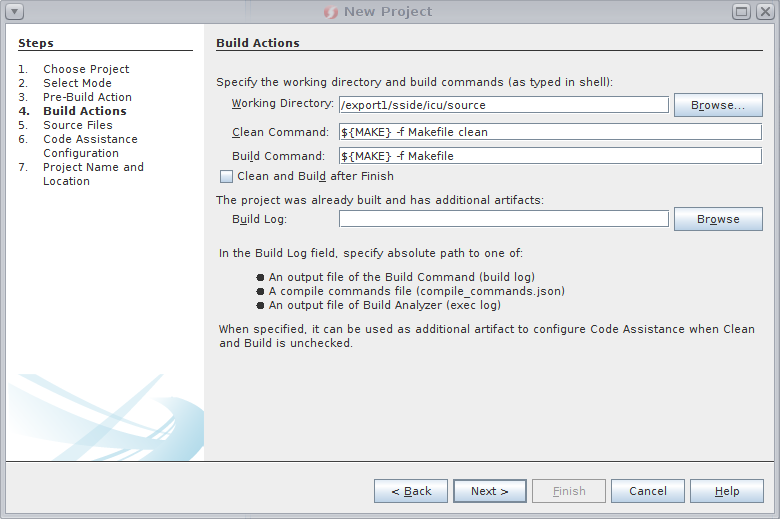The image size is (780, 519).
Task: Browse for a build log file
Action: point(718,219)
